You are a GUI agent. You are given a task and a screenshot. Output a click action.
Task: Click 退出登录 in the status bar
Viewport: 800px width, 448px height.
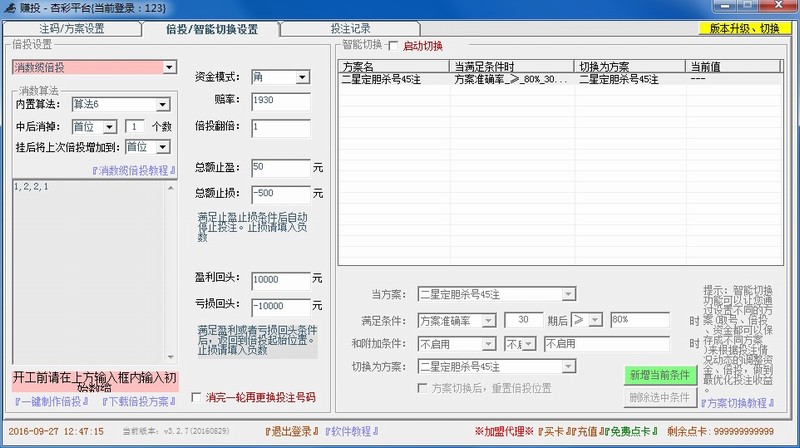coord(291,430)
